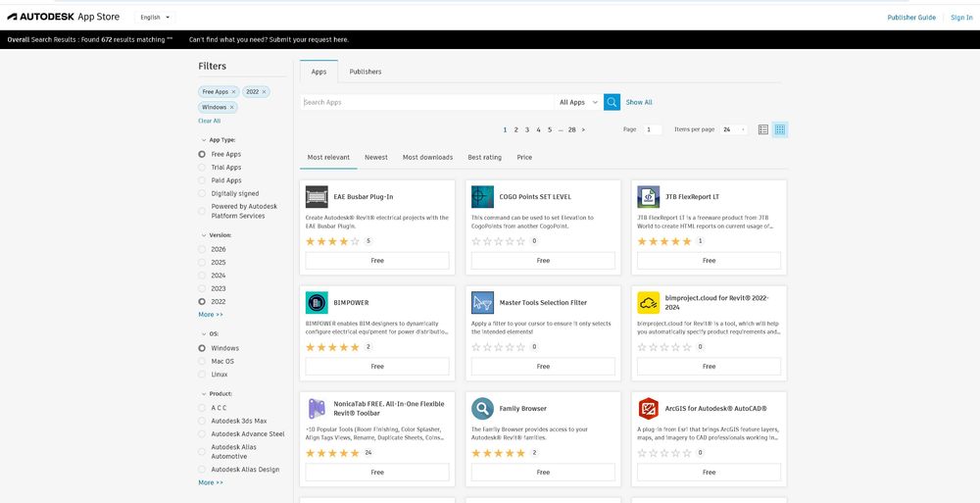Open ArcGIS for Autodesk AutoCAD icon
This screenshot has width=980, height=503.
coord(648,408)
